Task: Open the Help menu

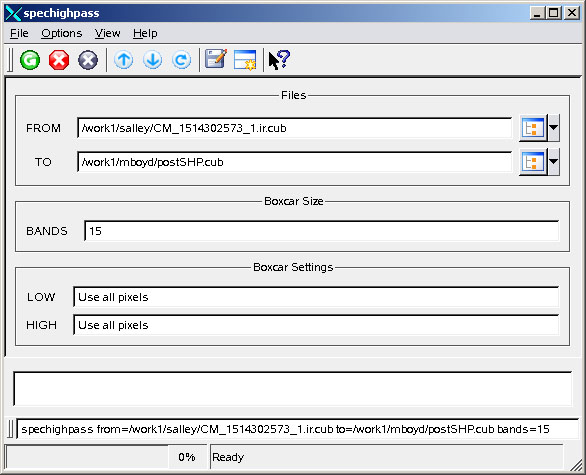Action: 145,34
